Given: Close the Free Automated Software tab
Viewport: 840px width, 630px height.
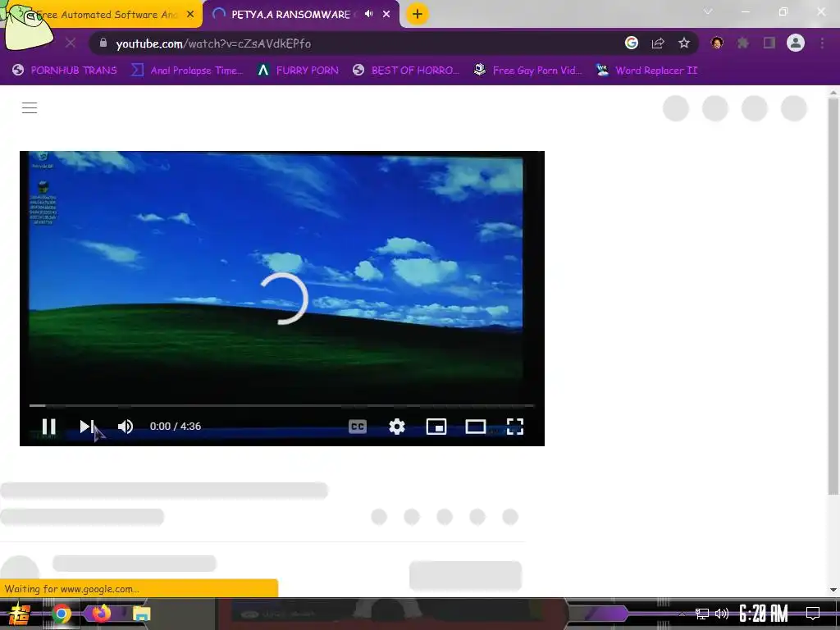Looking at the screenshot, I should (190, 15).
